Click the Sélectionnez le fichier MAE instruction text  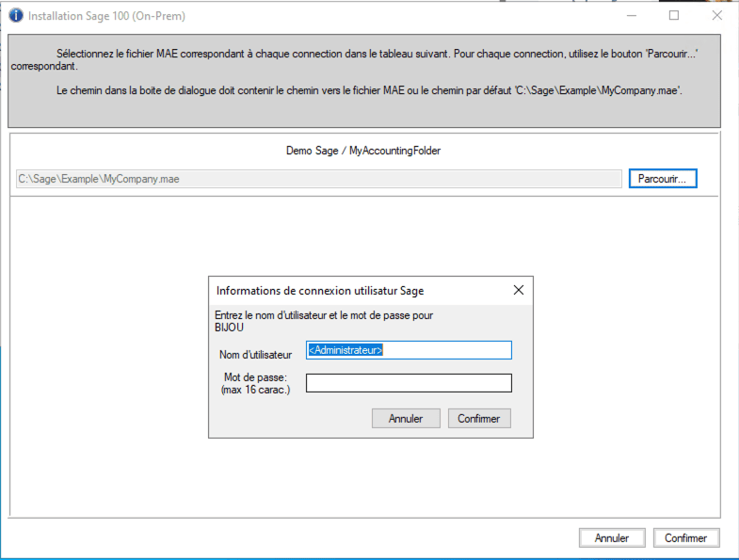coord(354,60)
